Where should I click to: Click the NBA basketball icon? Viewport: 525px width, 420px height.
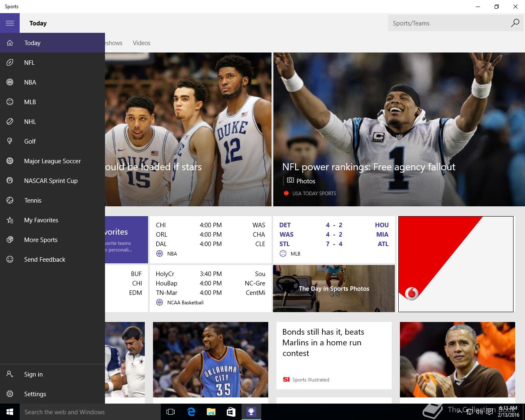(x=10, y=82)
